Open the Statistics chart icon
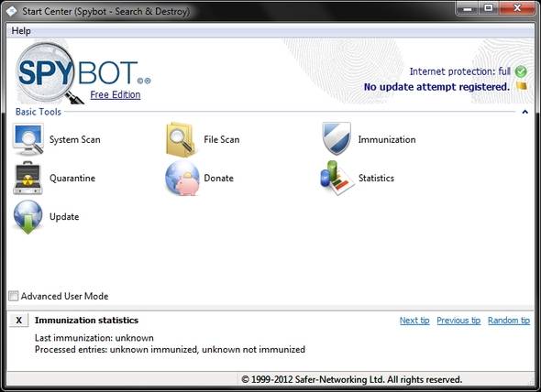The height and width of the screenshot is (392, 541). click(337, 178)
